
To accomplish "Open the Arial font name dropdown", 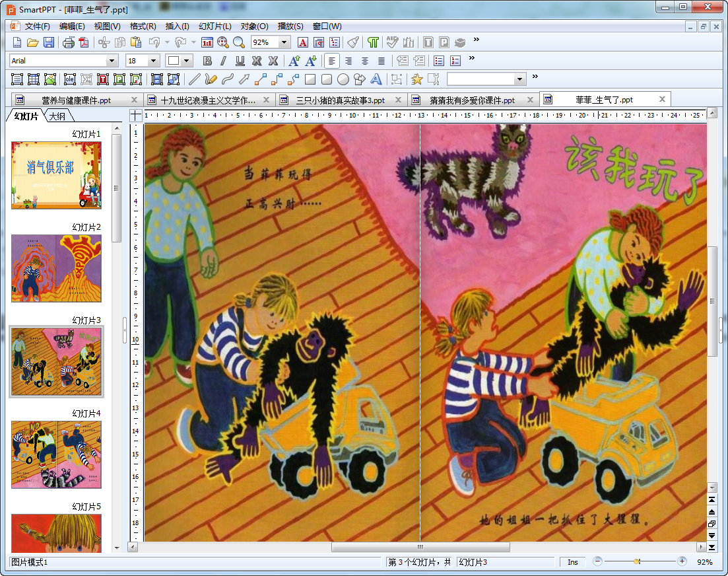I will coord(112,61).
